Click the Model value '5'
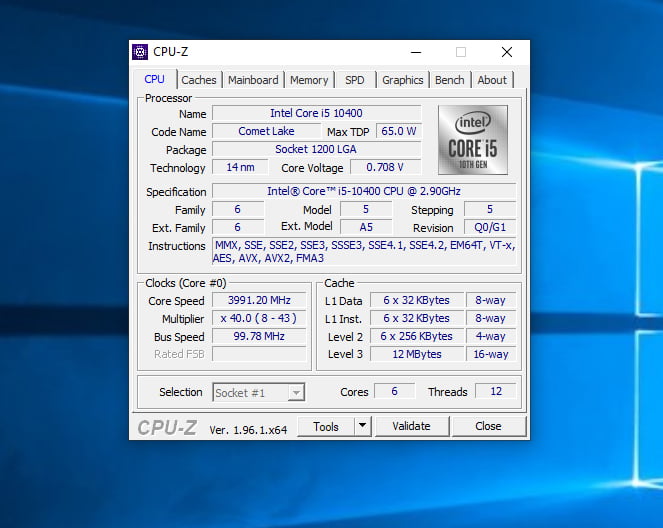 pos(366,209)
